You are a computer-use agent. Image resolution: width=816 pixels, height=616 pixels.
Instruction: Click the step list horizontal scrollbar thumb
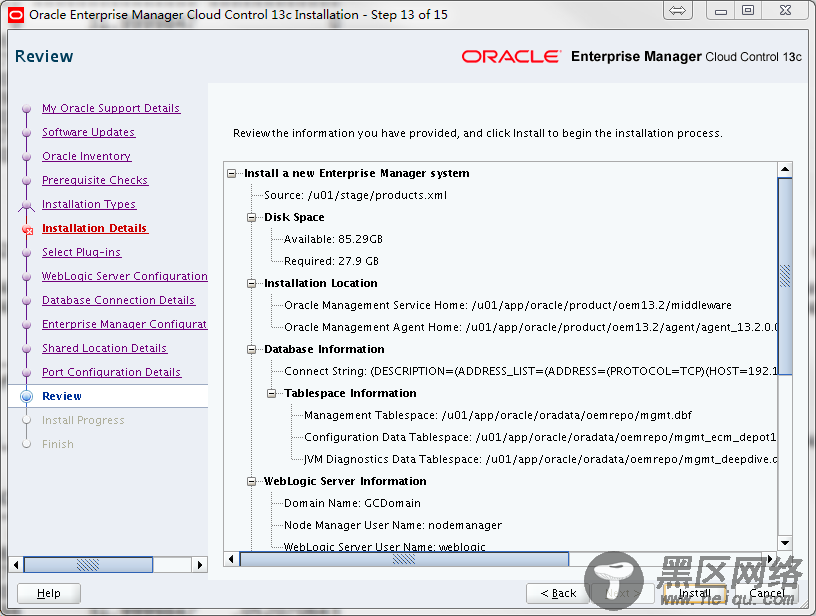[x=88, y=564]
